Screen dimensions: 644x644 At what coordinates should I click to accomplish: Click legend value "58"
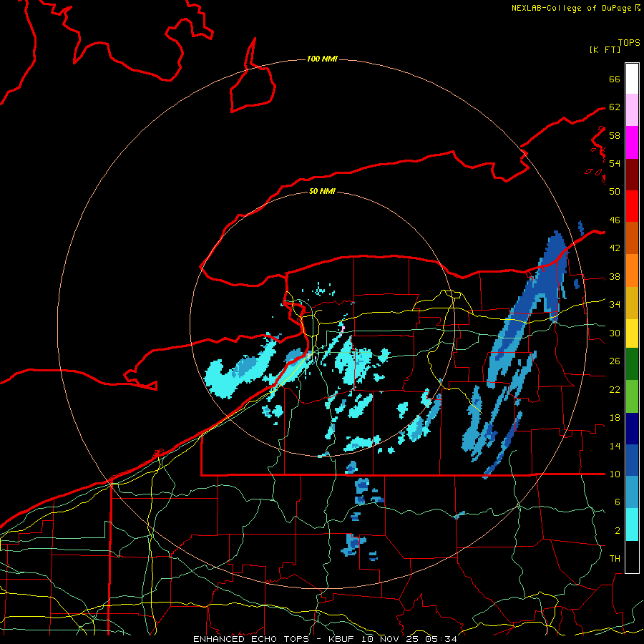[615, 135]
